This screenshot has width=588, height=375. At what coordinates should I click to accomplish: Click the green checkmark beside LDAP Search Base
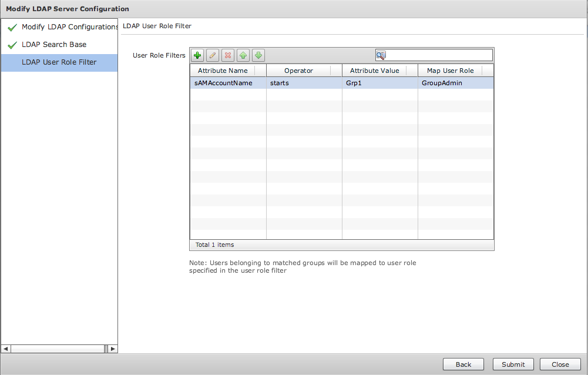12,45
